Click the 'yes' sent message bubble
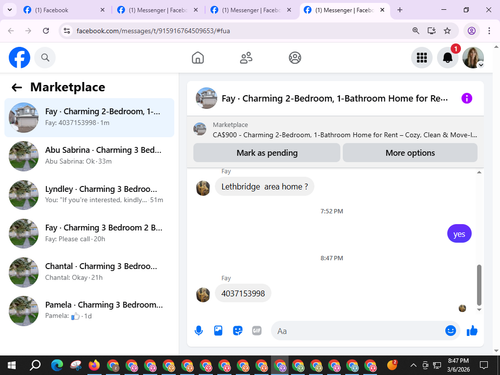 [x=459, y=234]
